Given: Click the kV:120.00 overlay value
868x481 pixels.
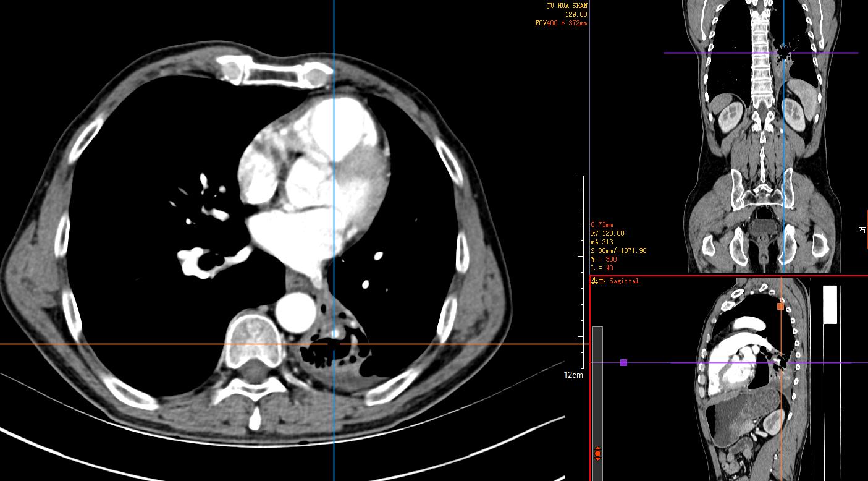Looking at the screenshot, I should click(x=607, y=233).
